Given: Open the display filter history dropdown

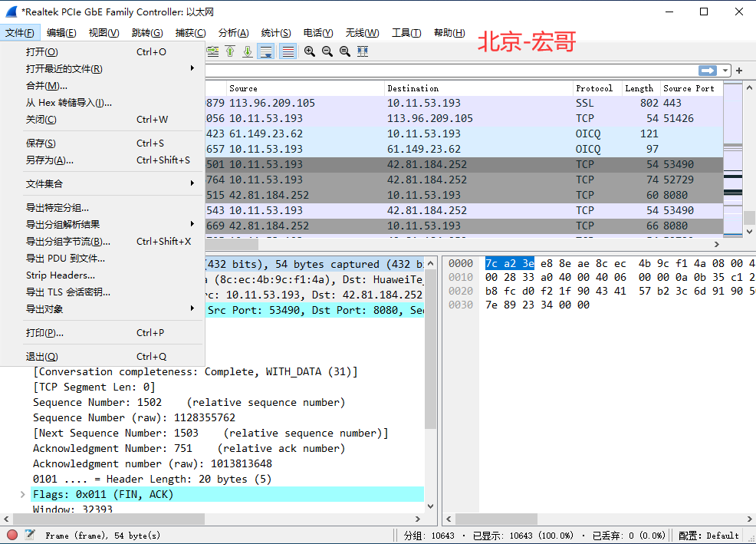Looking at the screenshot, I should [x=725, y=71].
